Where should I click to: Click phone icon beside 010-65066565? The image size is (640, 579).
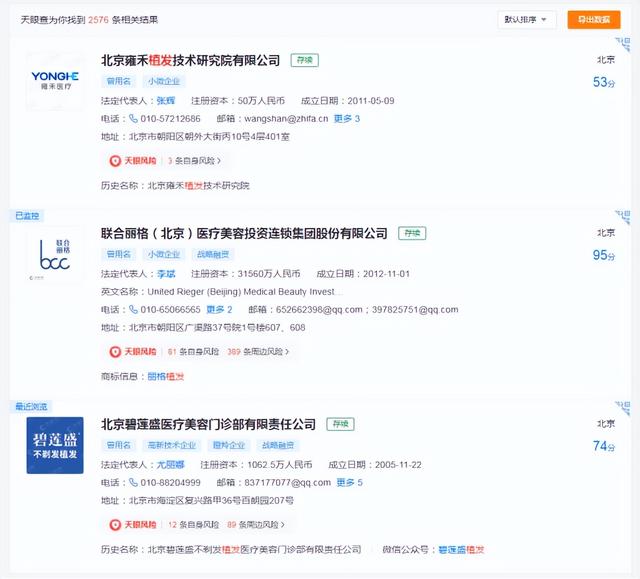(133, 310)
